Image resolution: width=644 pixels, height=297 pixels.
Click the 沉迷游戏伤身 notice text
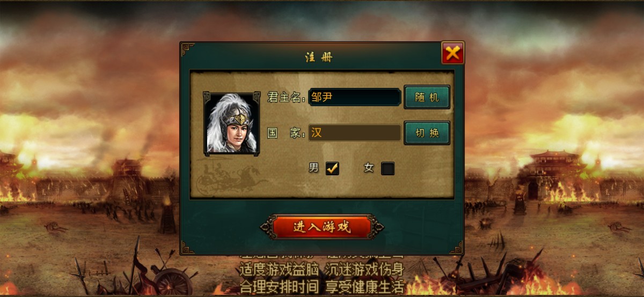click(363, 270)
